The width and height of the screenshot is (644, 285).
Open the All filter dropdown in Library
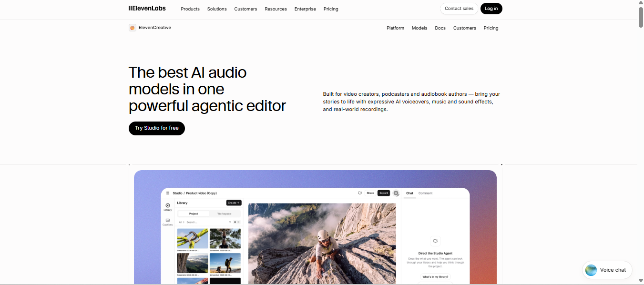coord(182,222)
